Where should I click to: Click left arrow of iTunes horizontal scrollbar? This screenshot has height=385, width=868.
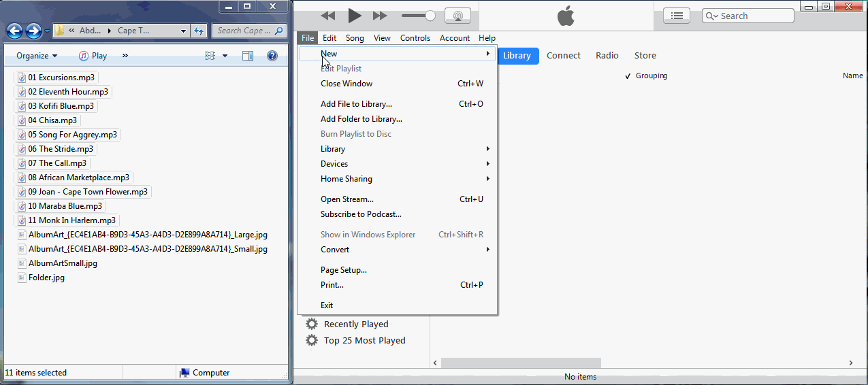tap(436, 363)
